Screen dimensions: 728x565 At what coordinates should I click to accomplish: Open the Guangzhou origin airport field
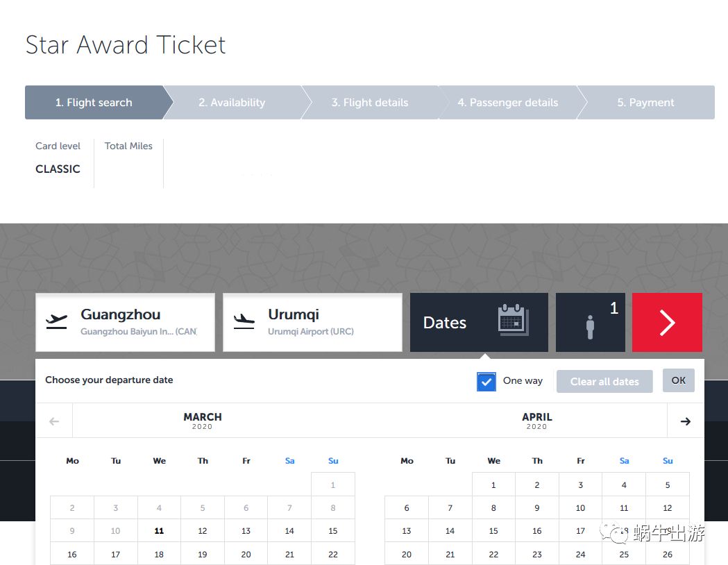125,322
